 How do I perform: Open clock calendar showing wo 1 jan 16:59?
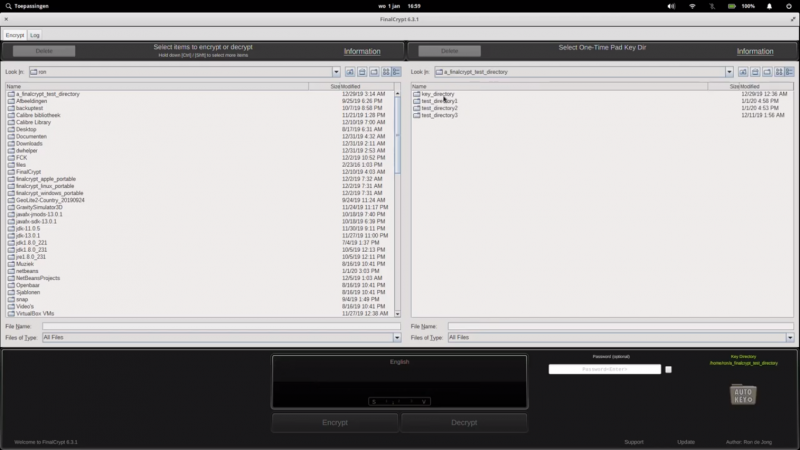[x=399, y=6]
